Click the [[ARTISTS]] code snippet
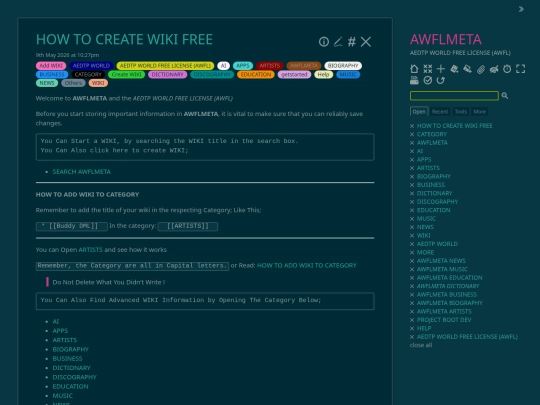The image size is (540, 405). pos(188,226)
